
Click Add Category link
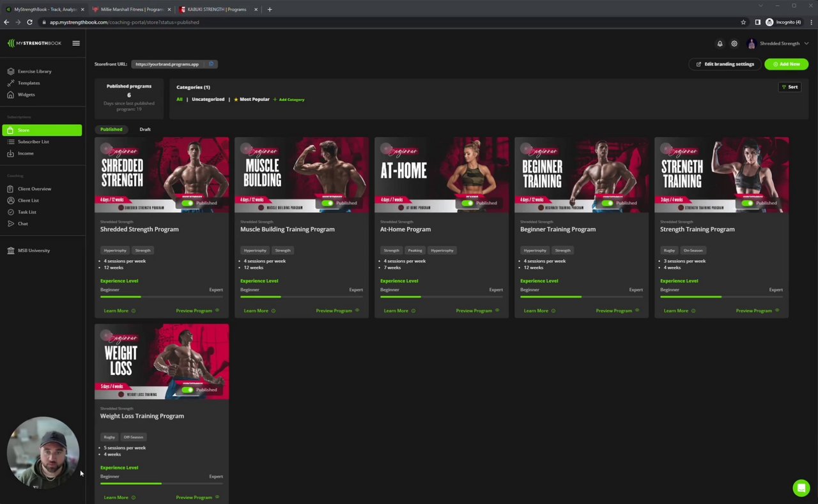click(289, 100)
